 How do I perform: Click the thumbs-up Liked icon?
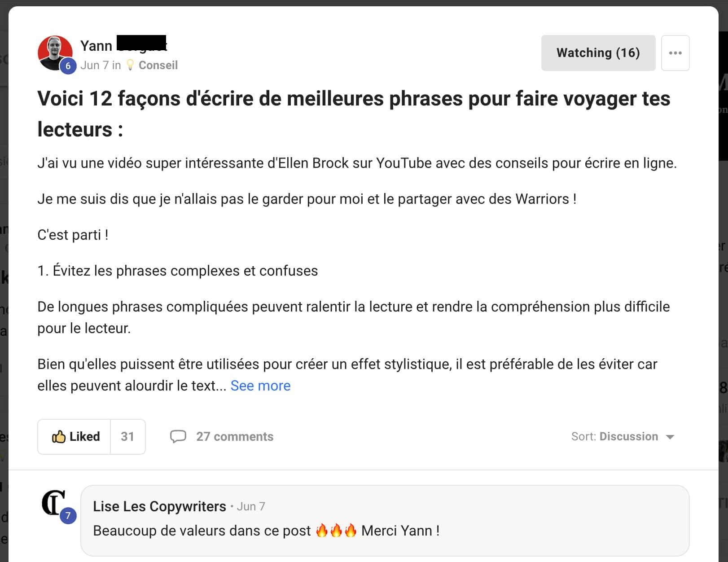[x=58, y=436]
